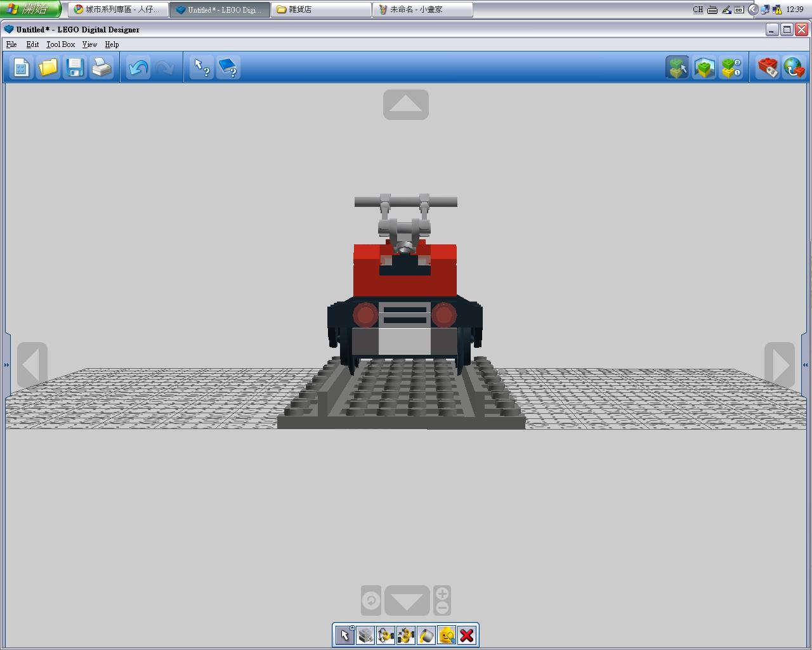
Task: Redo the undone action
Action: point(164,67)
